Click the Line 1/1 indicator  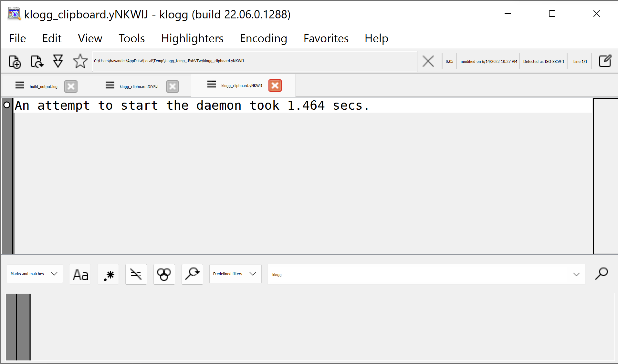[x=580, y=61]
